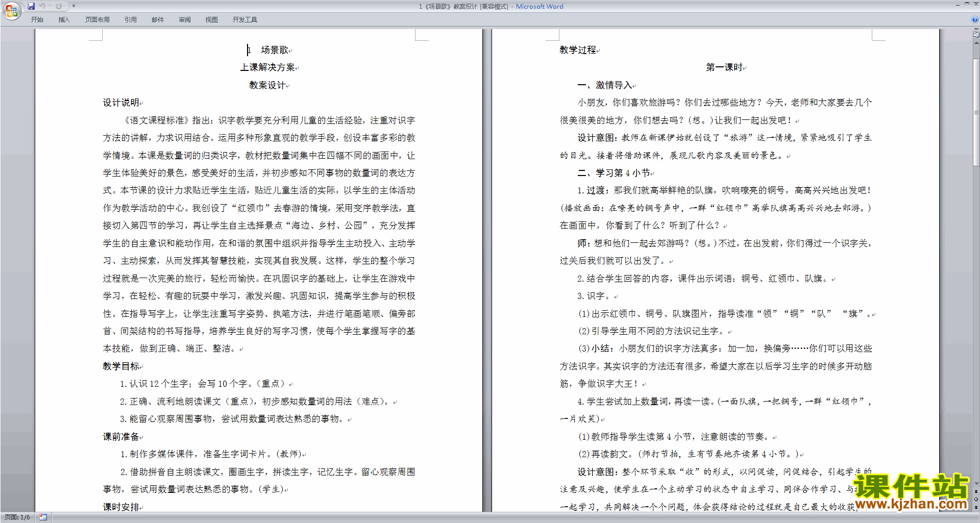Open Word Help with the question mark icon
The height and width of the screenshot is (523, 980).
pyautogui.click(x=975, y=19)
